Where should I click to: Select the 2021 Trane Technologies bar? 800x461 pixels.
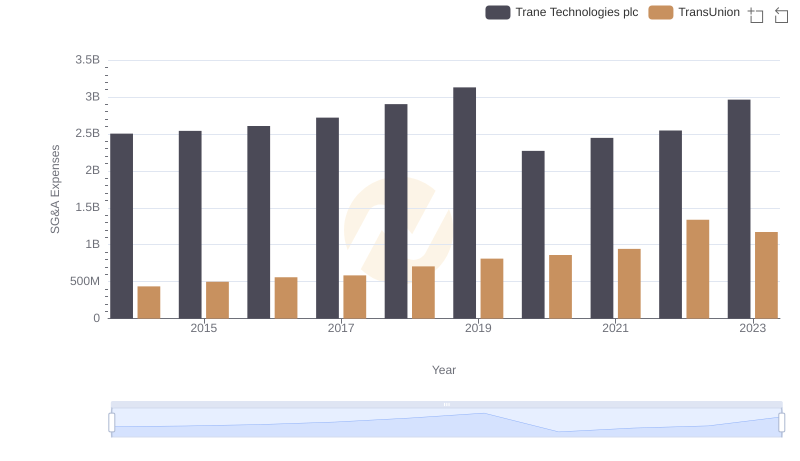[602, 228]
